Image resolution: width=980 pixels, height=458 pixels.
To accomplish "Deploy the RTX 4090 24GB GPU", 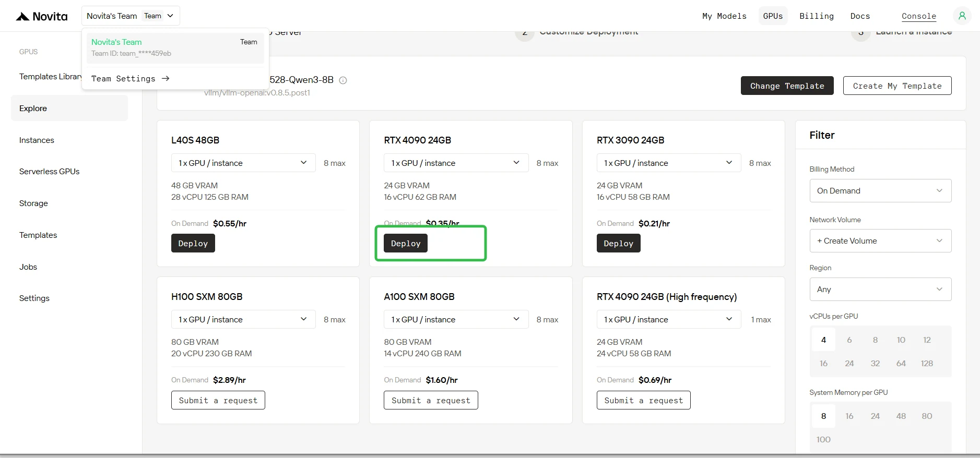I will 406,243.
